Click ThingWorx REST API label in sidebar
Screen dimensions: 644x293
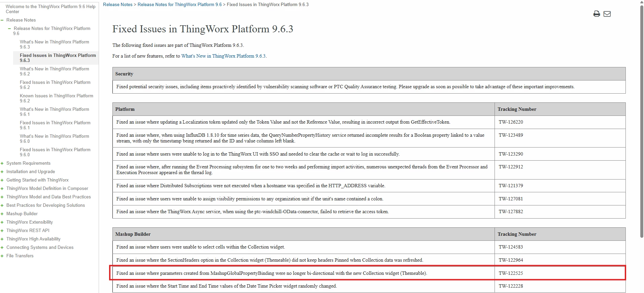28,231
